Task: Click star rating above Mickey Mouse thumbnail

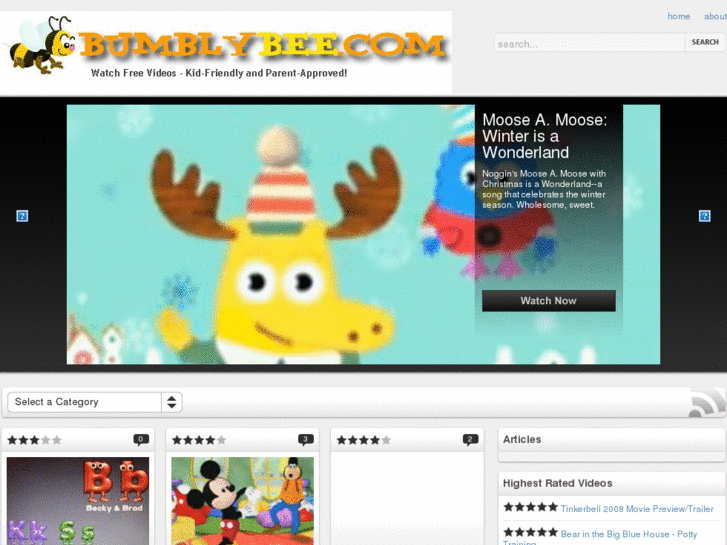Action: click(x=199, y=440)
